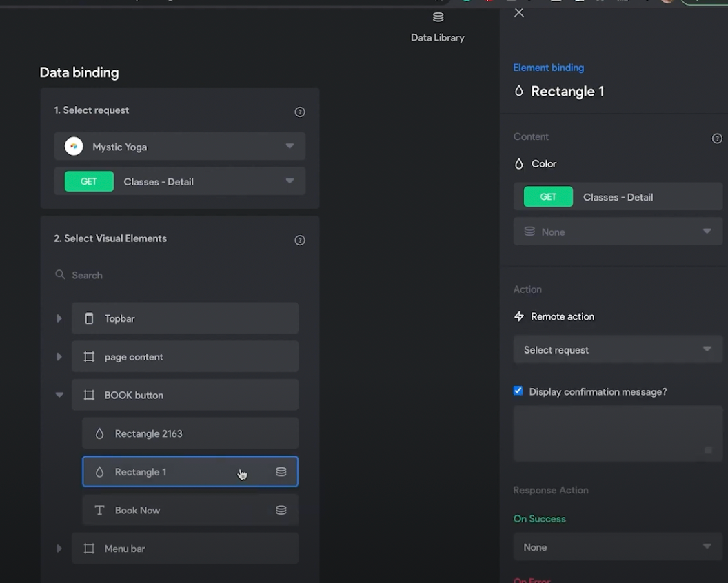Screen dimensions: 728x583
Task: Select the Rectangle 1 element row
Action: click(190, 471)
